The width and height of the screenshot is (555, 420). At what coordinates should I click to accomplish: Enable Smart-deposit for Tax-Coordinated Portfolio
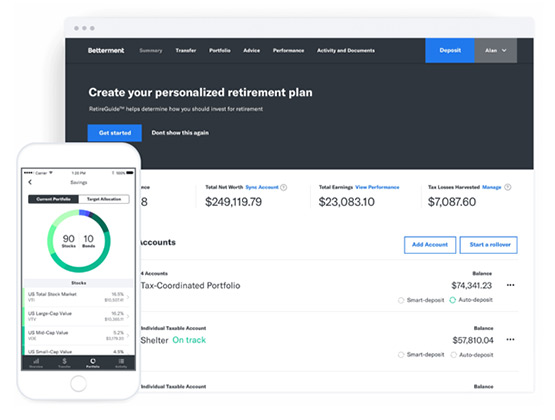point(401,300)
